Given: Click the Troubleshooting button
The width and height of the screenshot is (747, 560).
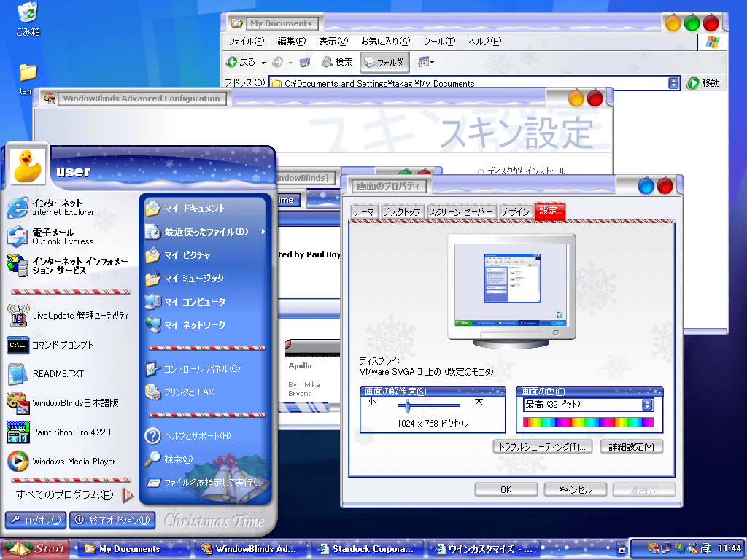Looking at the screenshot, I should tap(542, 447).
